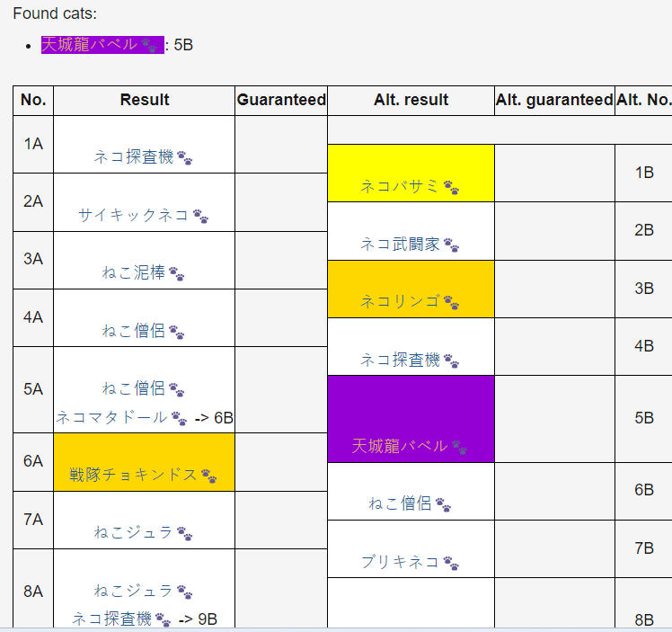Viewport: 672px width, 632px height.
Task: Click the '4B' alt number cell
Action: pyautogui.click(x=644, y=346)
